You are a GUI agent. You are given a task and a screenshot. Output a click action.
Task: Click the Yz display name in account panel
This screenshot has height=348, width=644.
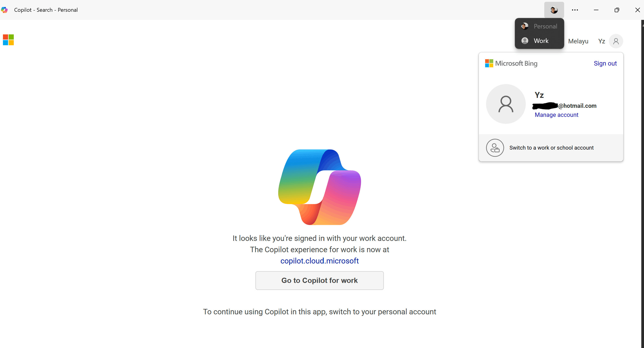point(539,95)
